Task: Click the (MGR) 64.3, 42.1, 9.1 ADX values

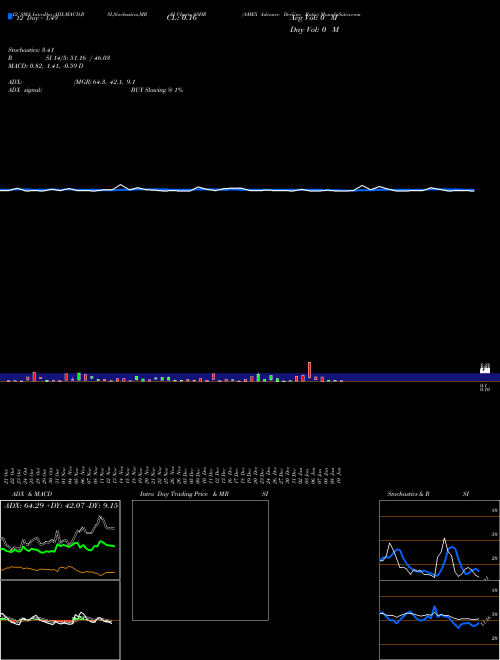Action: click(x=104, y=82)
